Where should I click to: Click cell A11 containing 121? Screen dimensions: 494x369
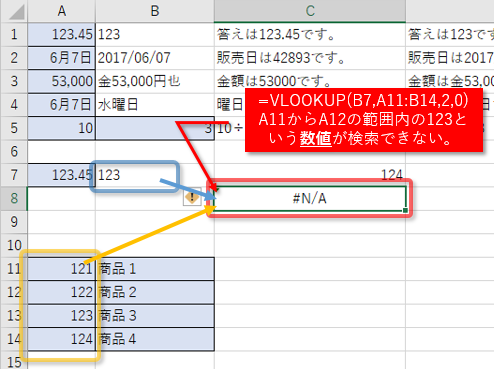(62, 269)
